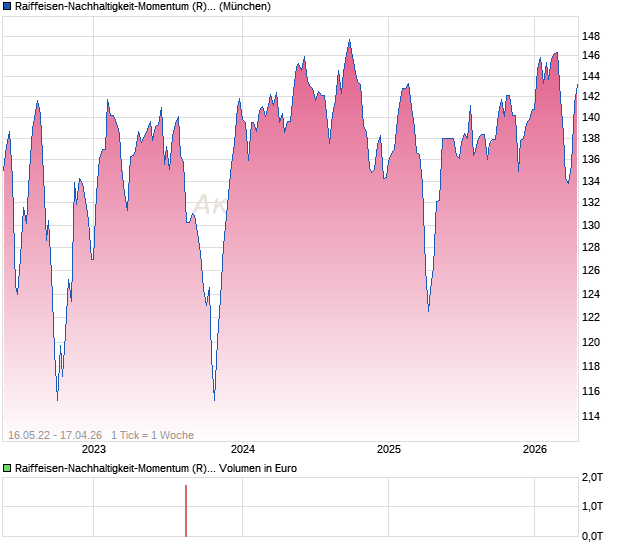Image resolution: width=620 pixels, height=546 pixels.
Task: Click the 128 price axis label
Action: pos(591,247)
